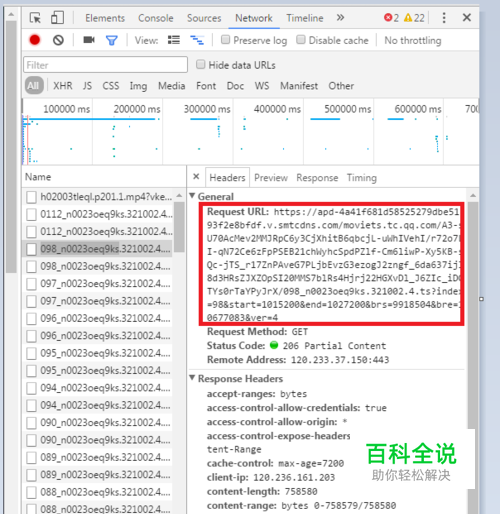Click the content-length value 758580
Image resolution: width=500 pixels, height=514 pixels.
301,492
